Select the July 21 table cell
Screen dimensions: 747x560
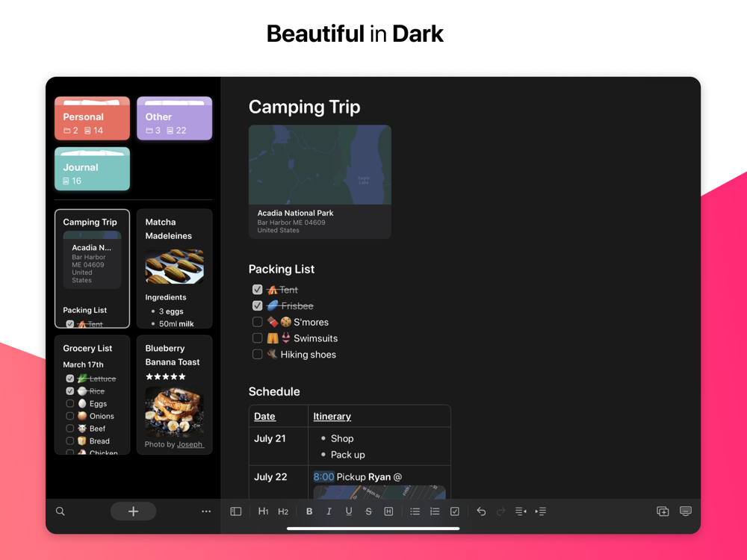coord(279,447)
